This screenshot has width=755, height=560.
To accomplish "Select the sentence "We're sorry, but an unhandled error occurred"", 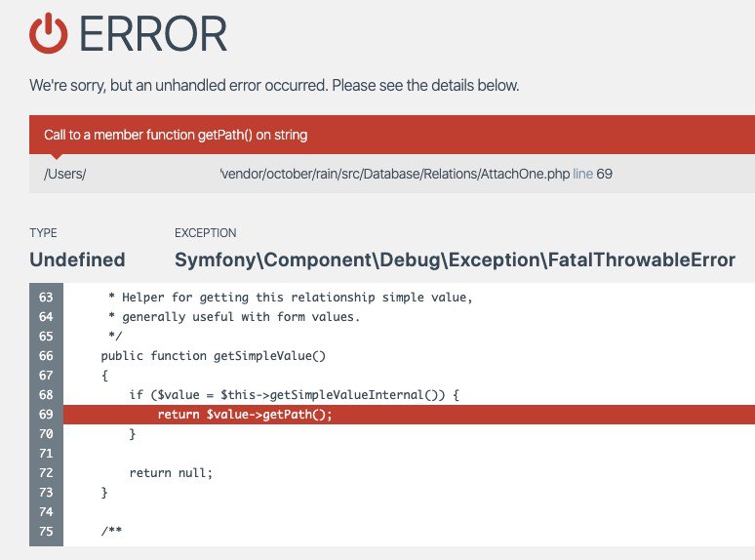I will point(179,85).
